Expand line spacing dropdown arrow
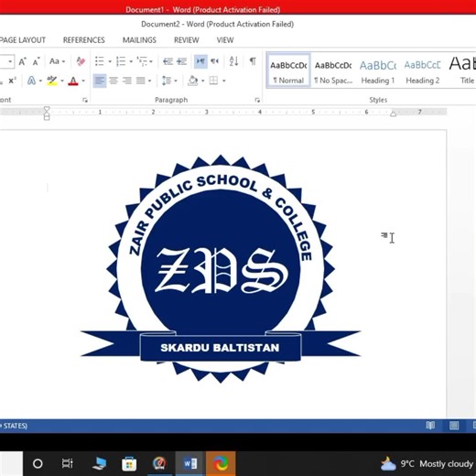 tap(176, 81)
